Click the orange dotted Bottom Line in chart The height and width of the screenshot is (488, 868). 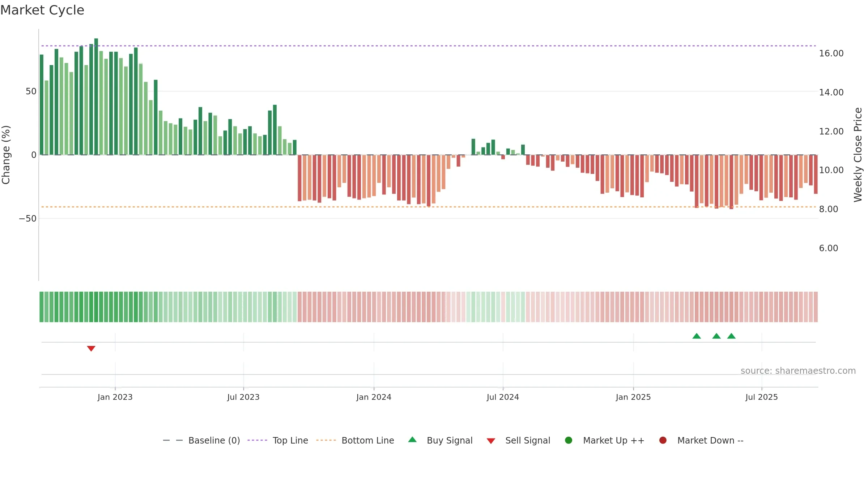pyautogui.click(x=429, y=207)
